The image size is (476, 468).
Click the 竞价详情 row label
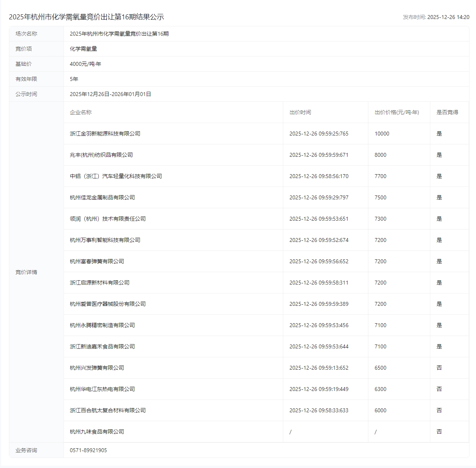point(26,272)
